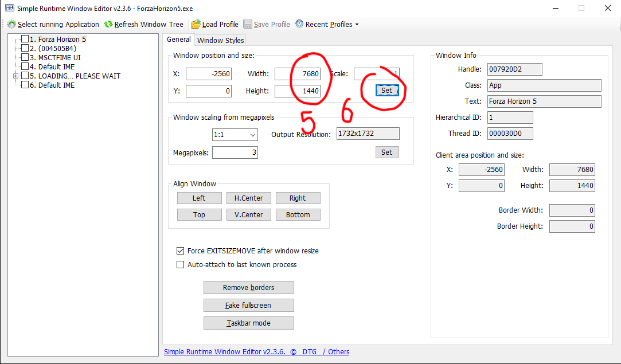
Task: Click the Client area Height field
Action: pyautogui.click(x=572, y=186)
